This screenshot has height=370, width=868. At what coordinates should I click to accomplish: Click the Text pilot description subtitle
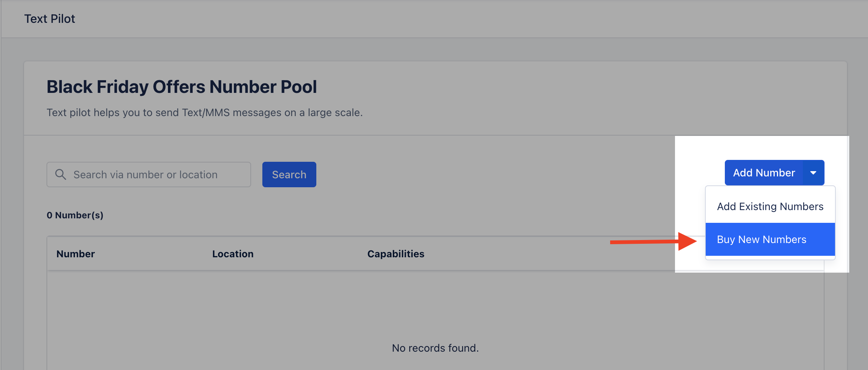tap(205, 112)
